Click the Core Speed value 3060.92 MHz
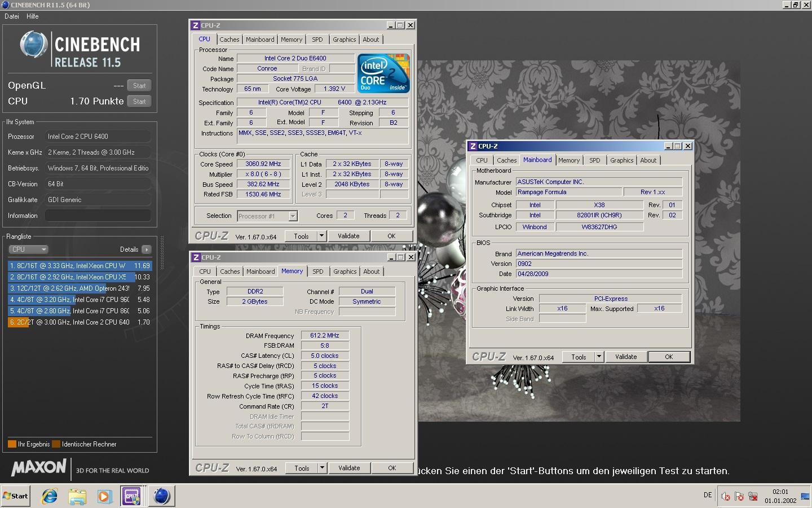 (x=263, y=164)
